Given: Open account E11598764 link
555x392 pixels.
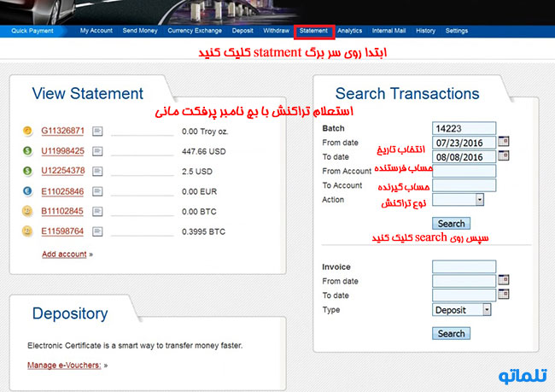Looking at the screenshot, I should [62, 231].
